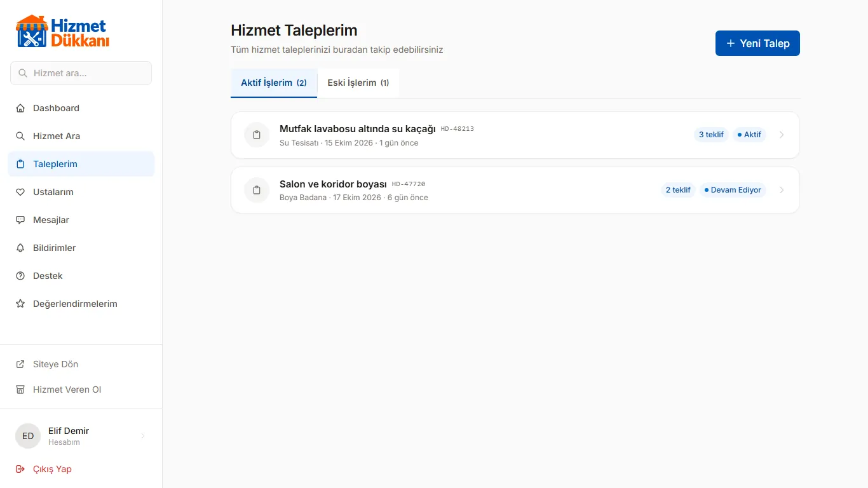The width and height of the screenshot is (868, 488).
Task: Follow the Siteye Dön link
Action: [x=81, y=364]
